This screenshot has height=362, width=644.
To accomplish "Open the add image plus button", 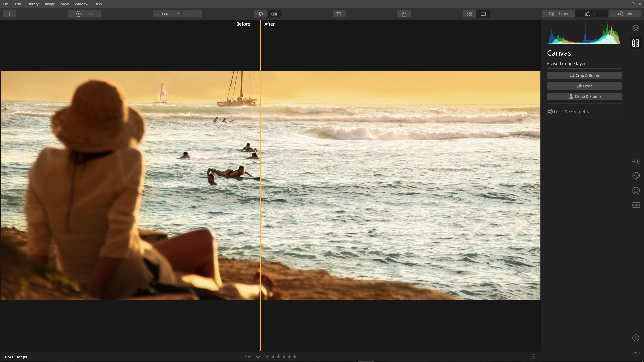I will [x=9, y=14].
